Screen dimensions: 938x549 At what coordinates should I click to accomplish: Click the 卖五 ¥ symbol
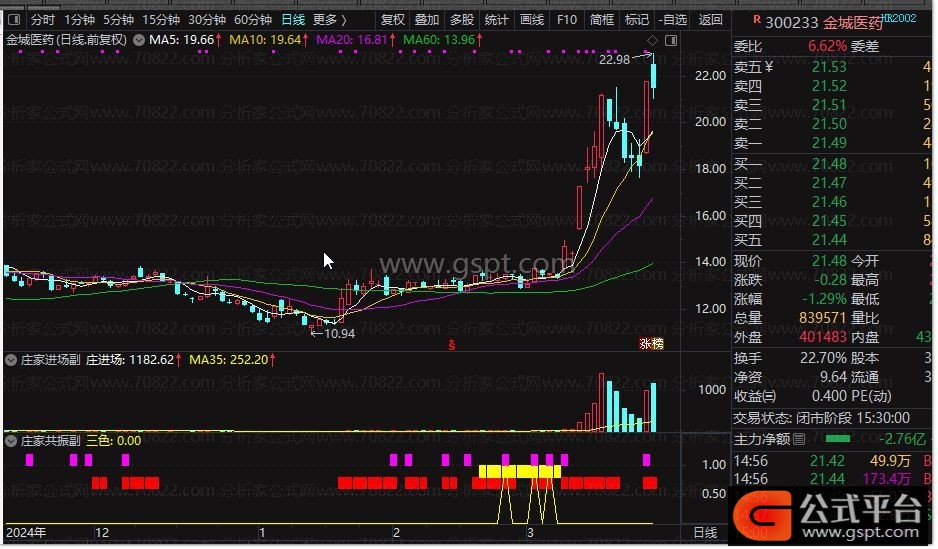point(769,67)
